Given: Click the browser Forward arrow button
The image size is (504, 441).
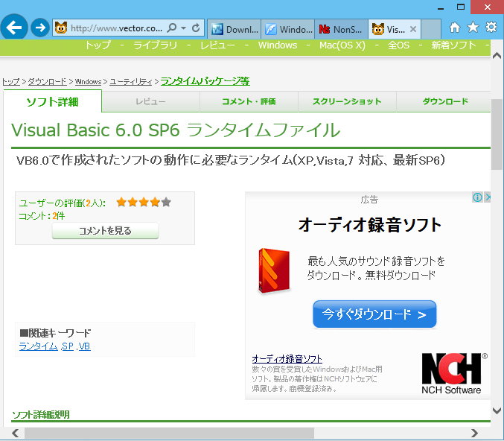Looking at the screenshot, I should tap(40, 28).
